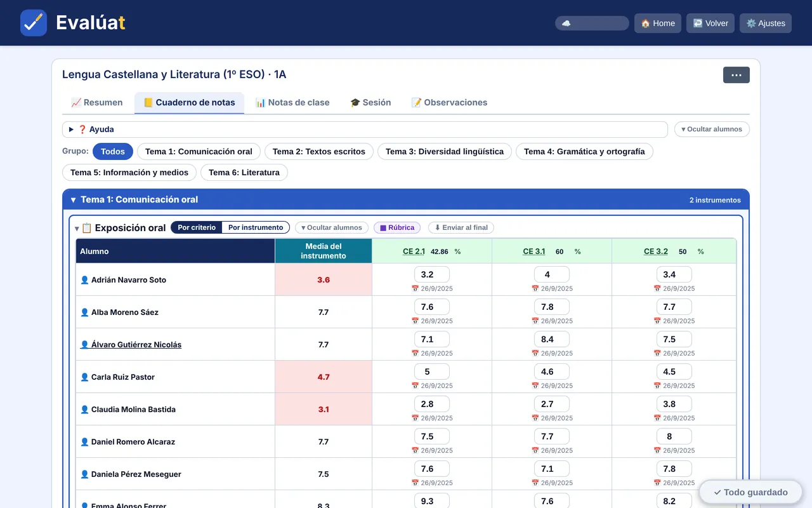Click the person icon beside Alba Moreno Sáez

point(84,312)
